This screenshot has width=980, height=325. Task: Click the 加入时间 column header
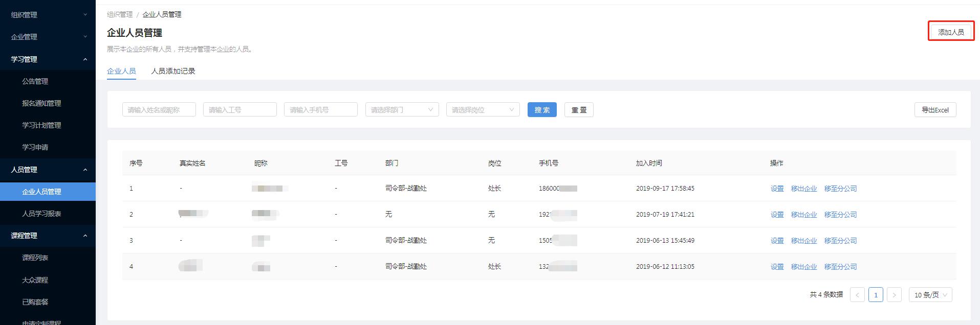649,163
